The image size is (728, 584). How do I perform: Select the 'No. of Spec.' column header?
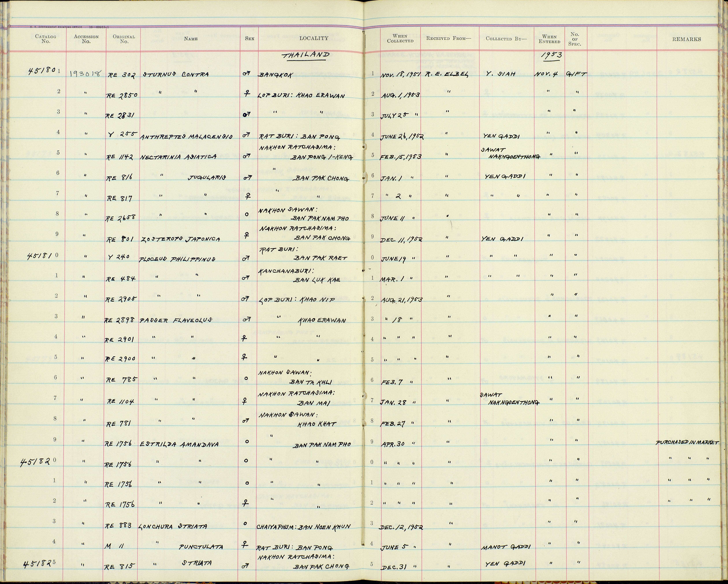pos(574,39)
